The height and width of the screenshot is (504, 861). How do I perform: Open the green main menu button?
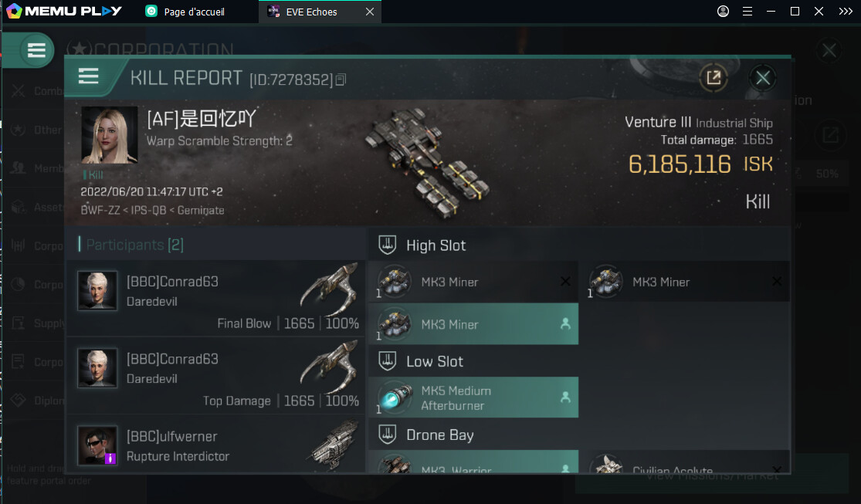pyautogui.click(x=36, y=50)
